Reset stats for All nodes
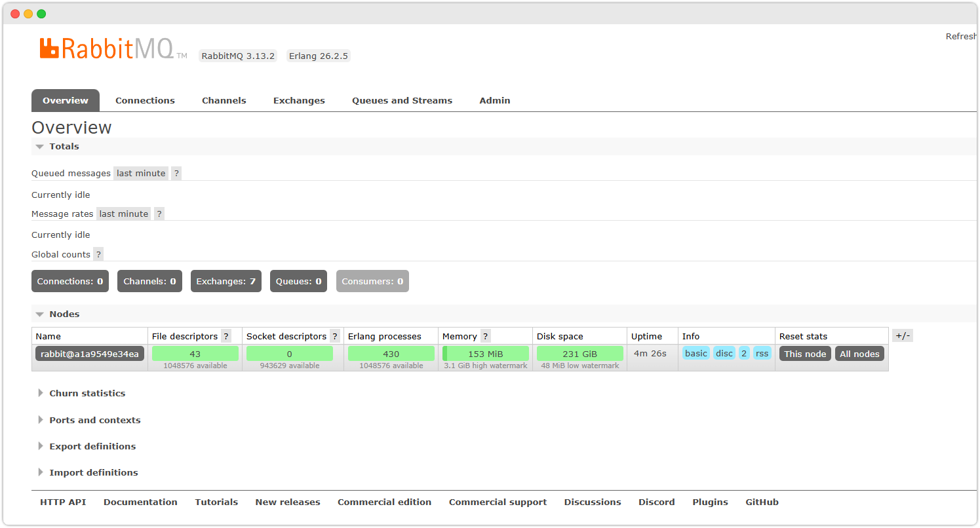The width and height of the screenshot is (980, 528). click(859, 354)
